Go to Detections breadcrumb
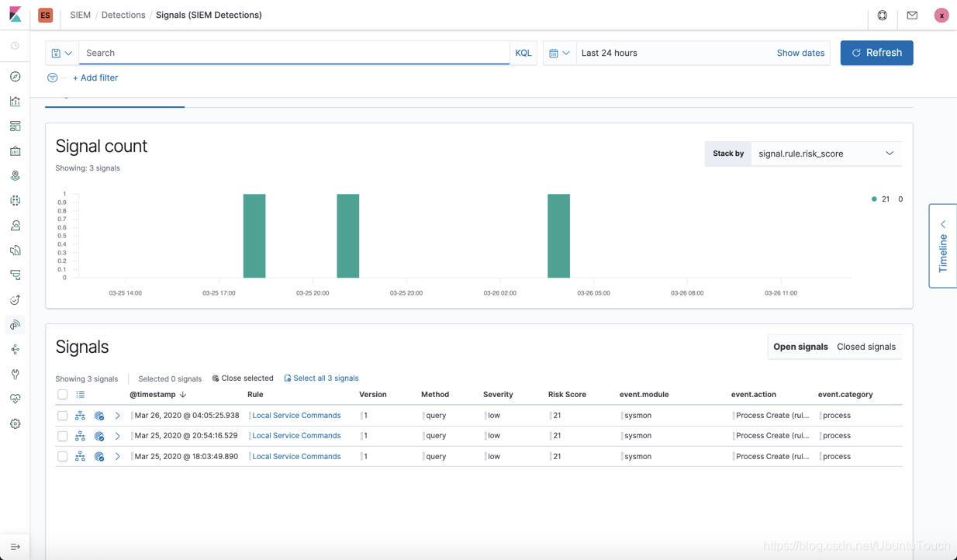This screenshot has height=560, width=957. 123,15
